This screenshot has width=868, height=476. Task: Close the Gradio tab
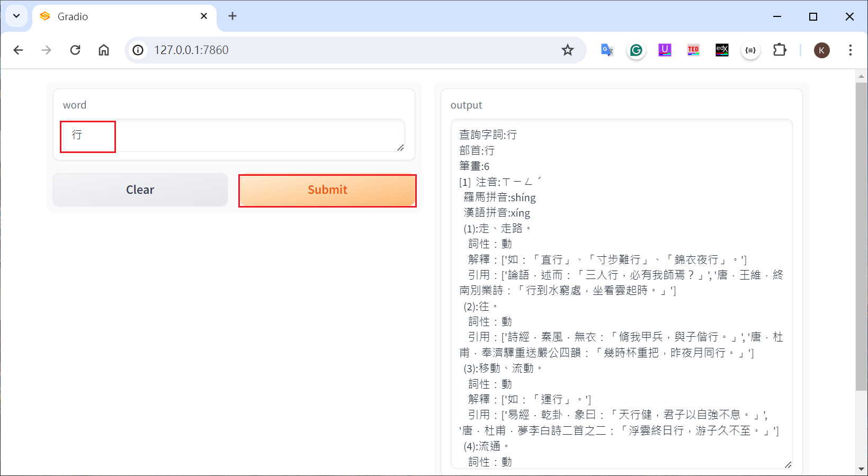click(x=204, y=16)
